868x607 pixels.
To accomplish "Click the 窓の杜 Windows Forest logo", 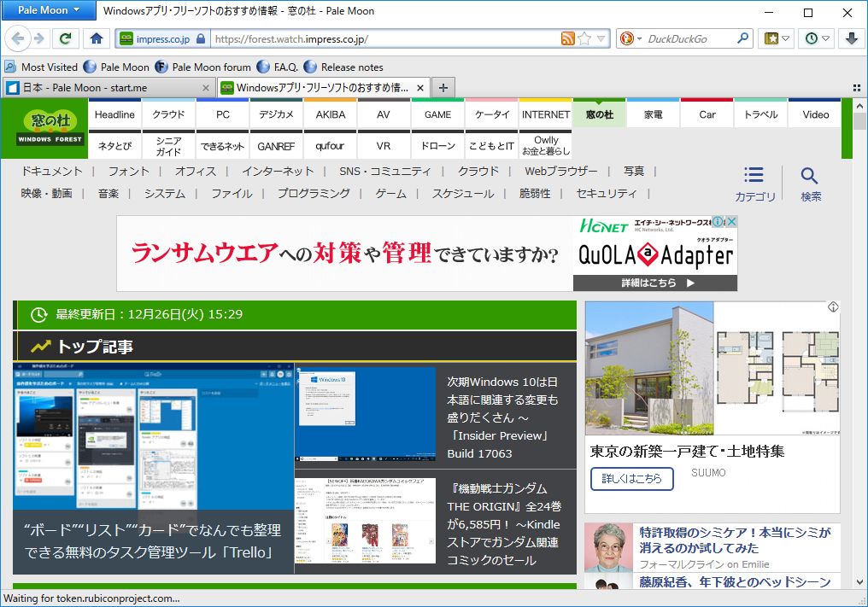I will click(x=50, y=128).
